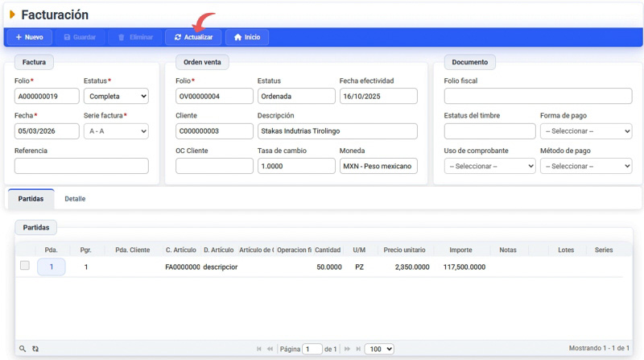Go to Inicio home button

(x=247, y=37)
